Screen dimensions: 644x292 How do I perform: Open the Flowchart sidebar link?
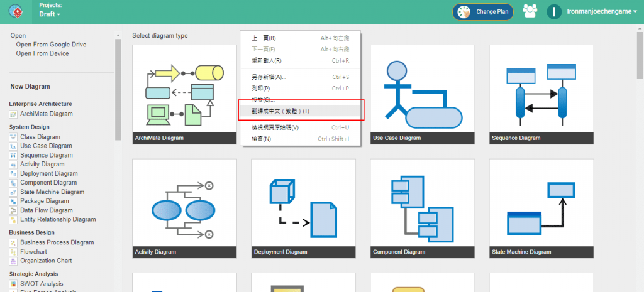pos(34,252)
